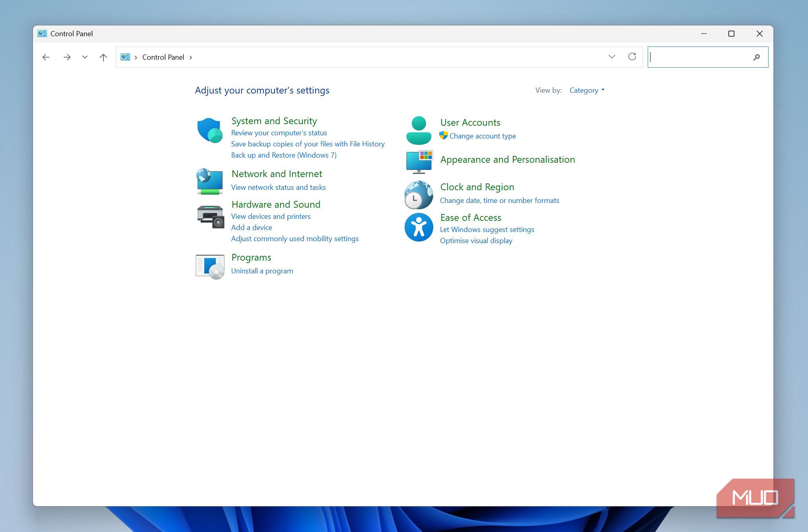808x532 pixels.
Task: Open the Ease of Access icon
Action: (x=419, y=227)
